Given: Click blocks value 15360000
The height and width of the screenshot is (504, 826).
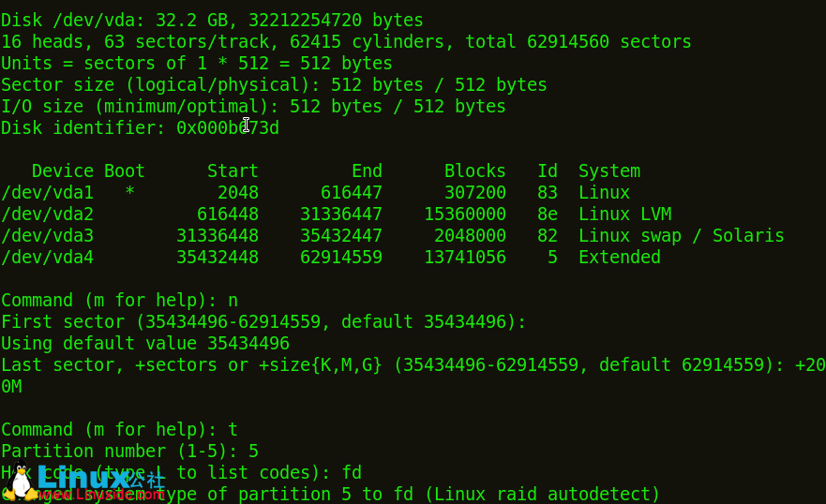Looking at the screenshot, I should (x=465, y=215).
